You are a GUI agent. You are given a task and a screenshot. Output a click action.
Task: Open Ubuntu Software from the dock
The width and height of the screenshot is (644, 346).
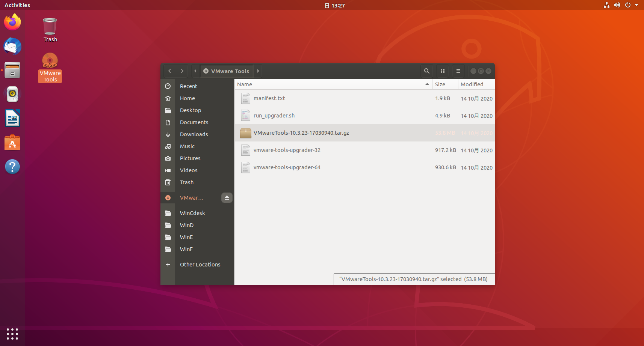point(12,143)
